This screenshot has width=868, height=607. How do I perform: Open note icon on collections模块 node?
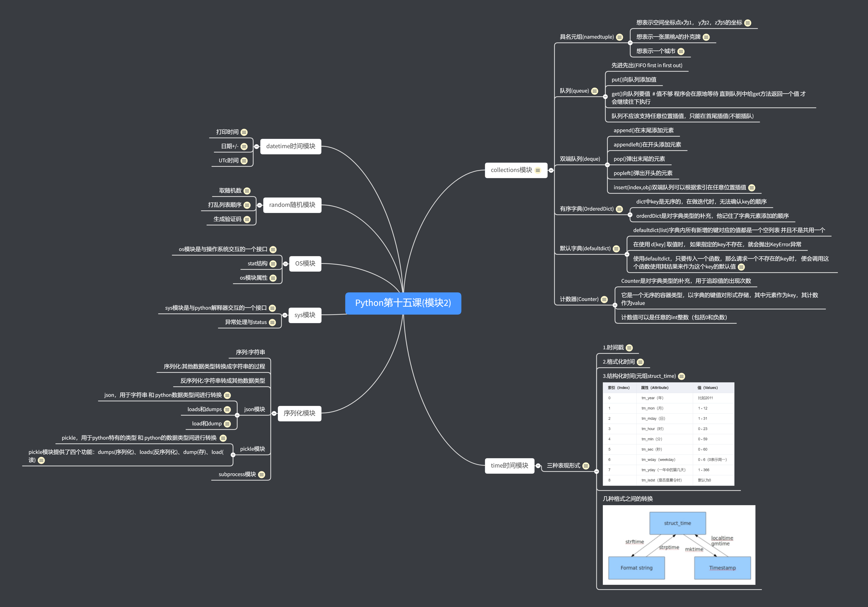538,170
